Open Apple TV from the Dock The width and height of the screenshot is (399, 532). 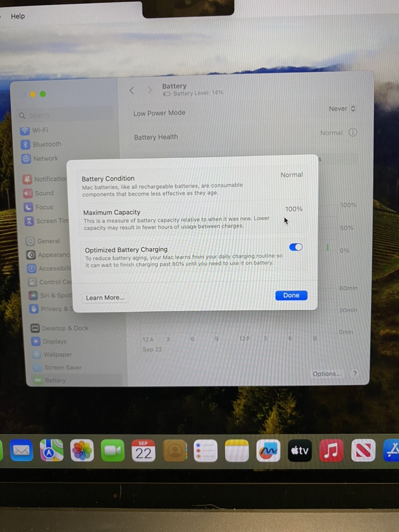[300, 450]
